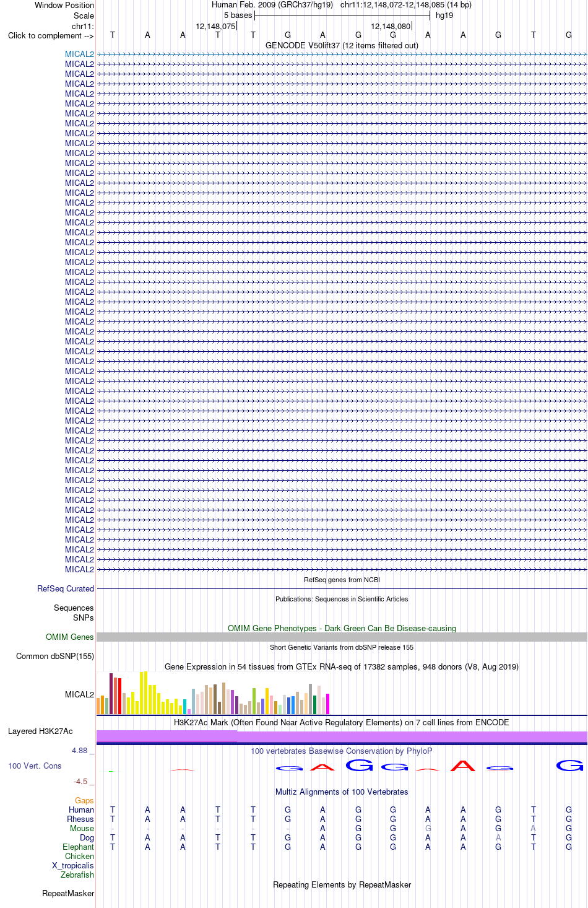588x908 pixels.
Task: Click the Window Position label
Action: point(64,5)
